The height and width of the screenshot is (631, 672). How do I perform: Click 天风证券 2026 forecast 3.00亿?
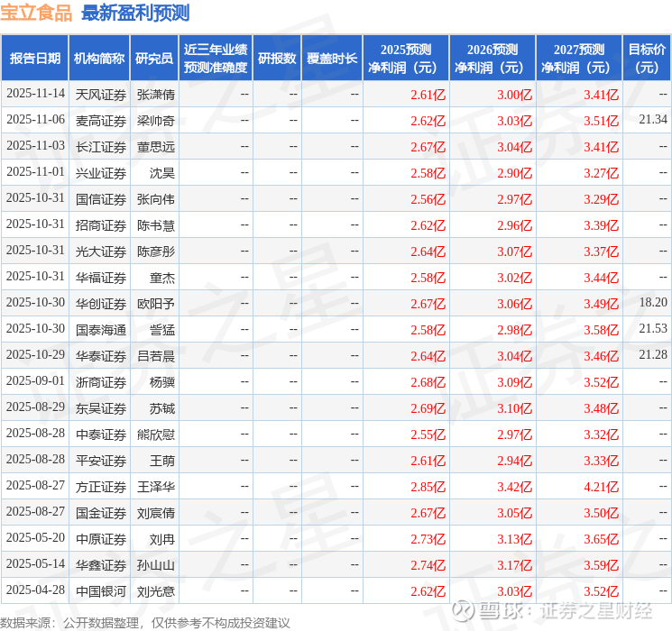pyautogui.click(x=514, y=95)
